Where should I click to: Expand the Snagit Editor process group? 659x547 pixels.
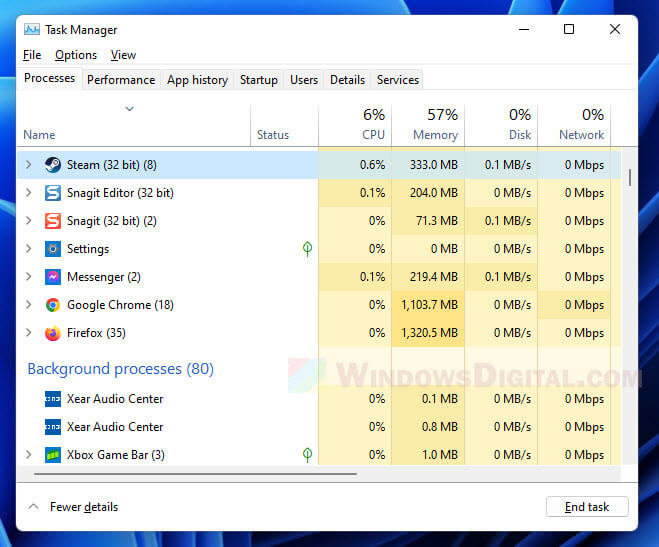click(29, 192)
